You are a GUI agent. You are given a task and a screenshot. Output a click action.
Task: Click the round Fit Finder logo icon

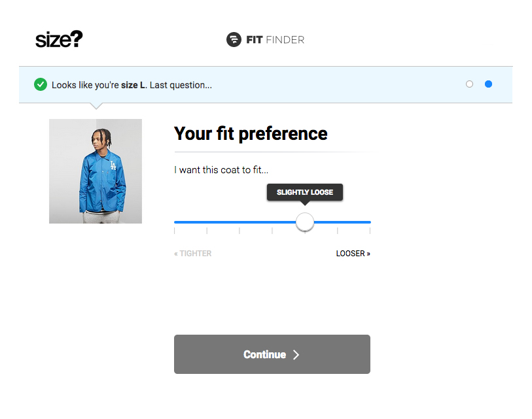tap(234, 40)
